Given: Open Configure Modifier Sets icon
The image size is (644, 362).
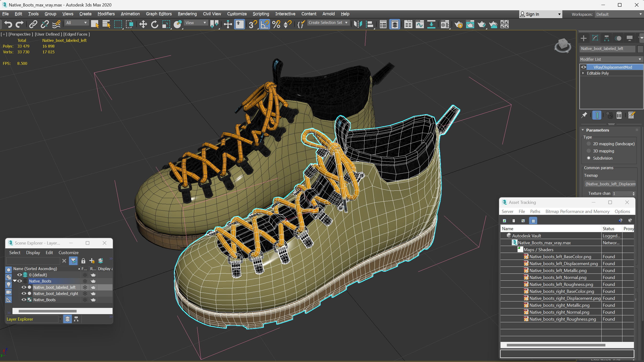Looking at the screenshot, I should (x=631, y=115).
